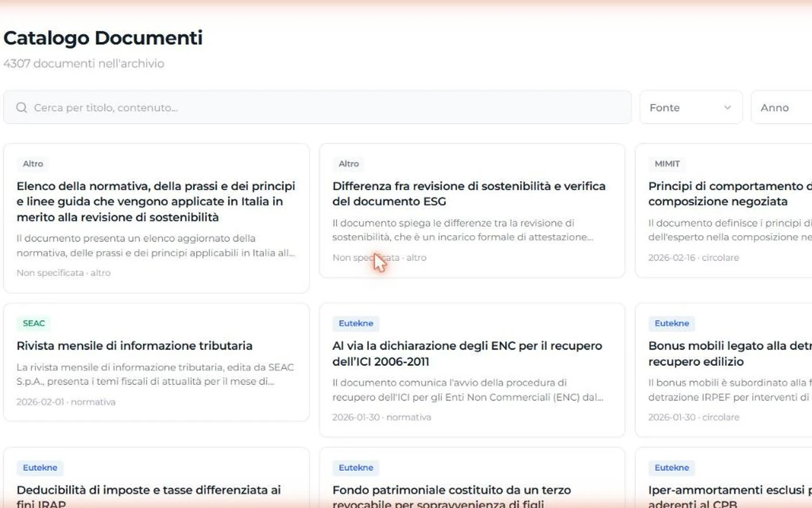
Task: Open 'Principi di comportamento' MIMIT document
Action: (x=724, y=211)
